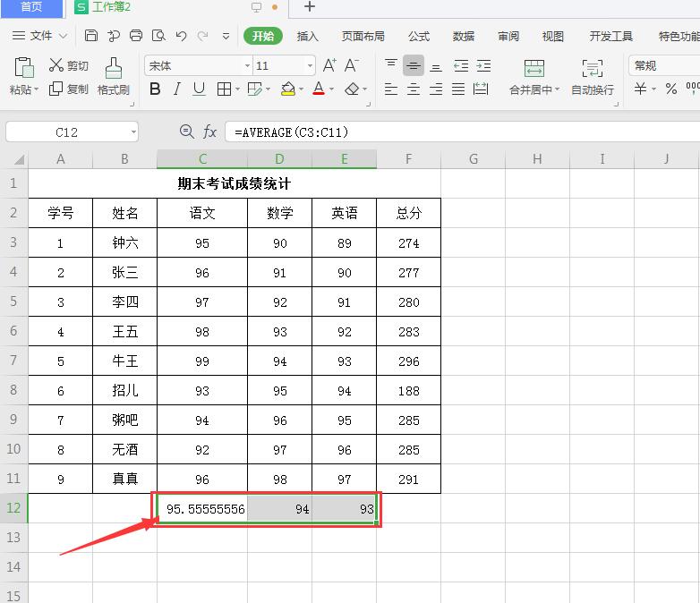The image size is (700, 603).
Task: Click distributed alignment icon
Action: pos(481,89)
